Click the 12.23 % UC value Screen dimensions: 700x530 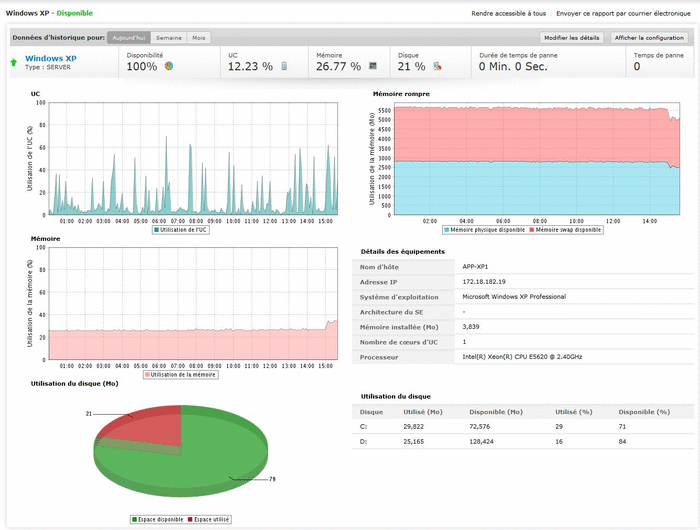pyautogui.click(x=250, y=67)
